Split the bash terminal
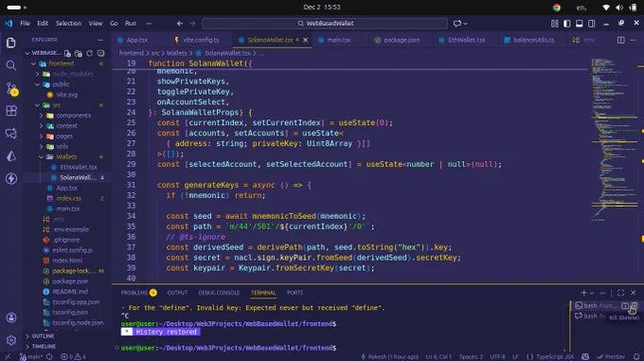This screenshot has height=361, width=644. (x=625, y=305)
